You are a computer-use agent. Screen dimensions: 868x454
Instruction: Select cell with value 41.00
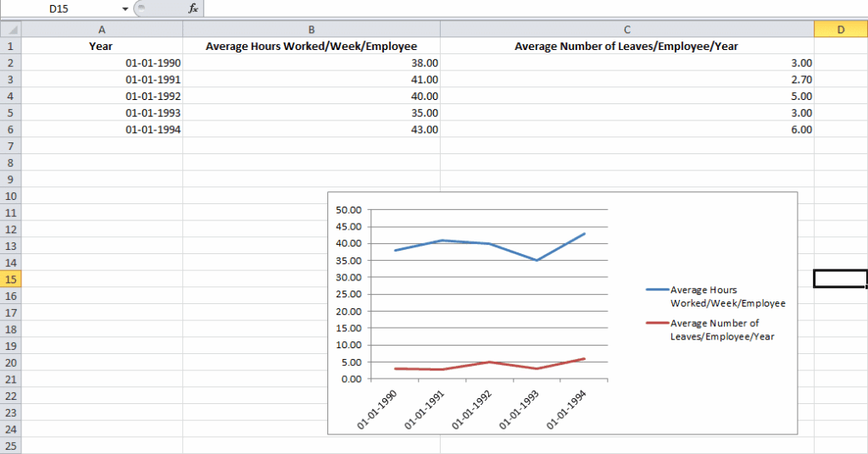(311, 79)
